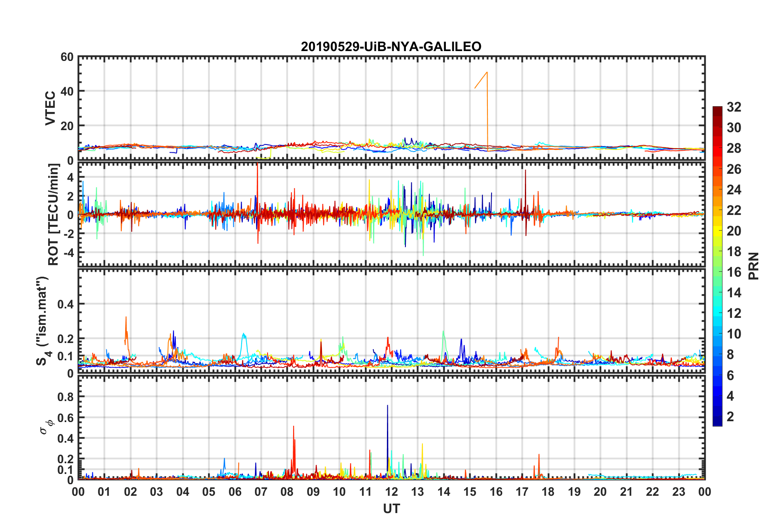Viewport: 783px width, 532px height.
Task: Click colorbar tick label 14
Action: tap(734, 293)
